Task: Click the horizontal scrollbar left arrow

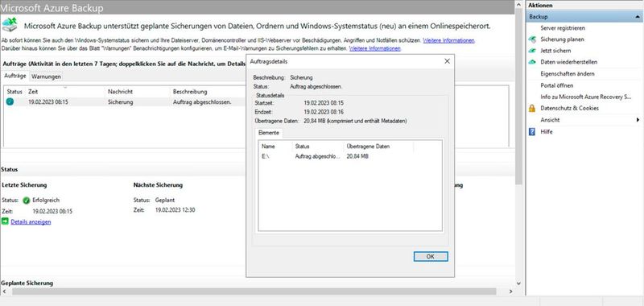Action: click(x=4, y=292)
